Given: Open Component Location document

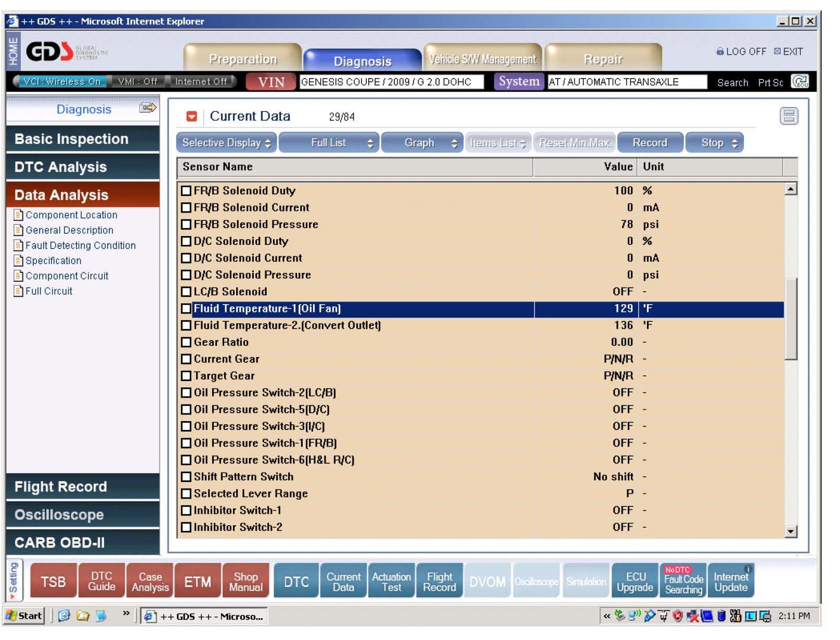Looking at the screenshot, I should coord(71,215).
